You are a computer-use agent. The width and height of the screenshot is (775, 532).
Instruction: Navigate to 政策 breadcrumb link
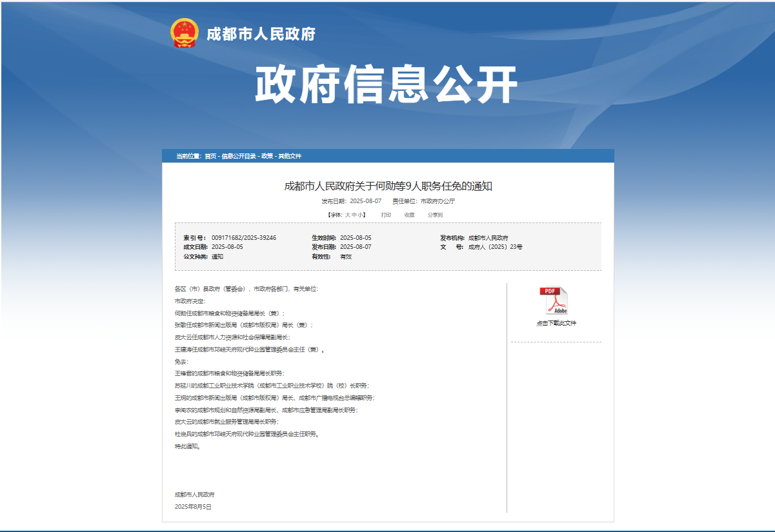pyautogui.click(x=267, y=156)
